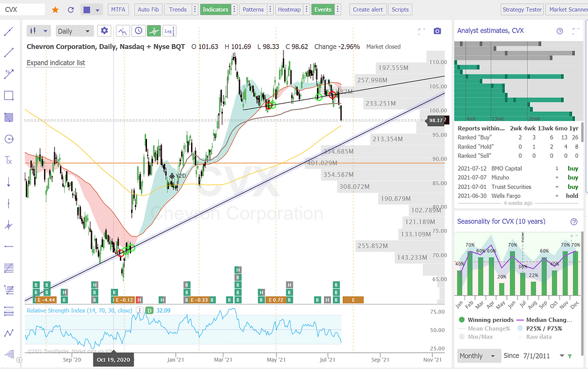Open the Scripts menu
588x369 pixels.
(x=400, y=10)
